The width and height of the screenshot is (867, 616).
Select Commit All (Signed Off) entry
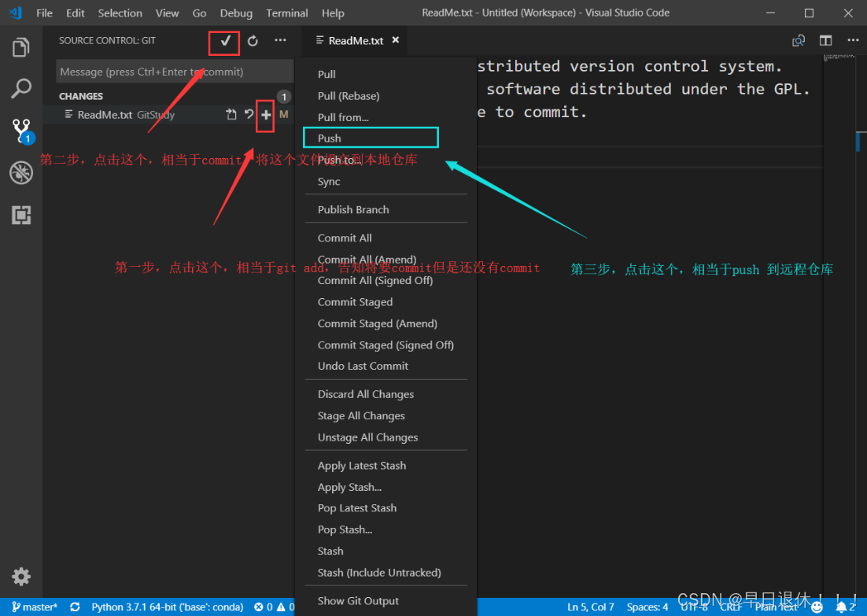point(386,280)
